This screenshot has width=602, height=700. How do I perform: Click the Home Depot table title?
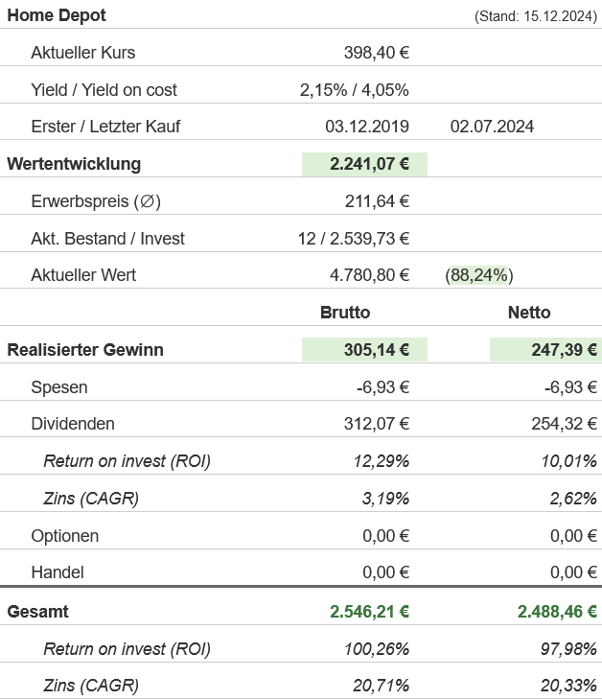coord(57,15)
